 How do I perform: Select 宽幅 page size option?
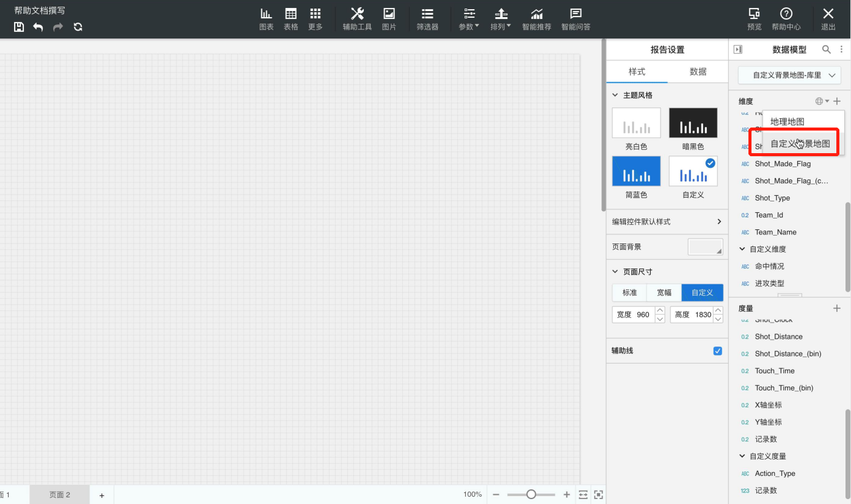tap(664, 292)
